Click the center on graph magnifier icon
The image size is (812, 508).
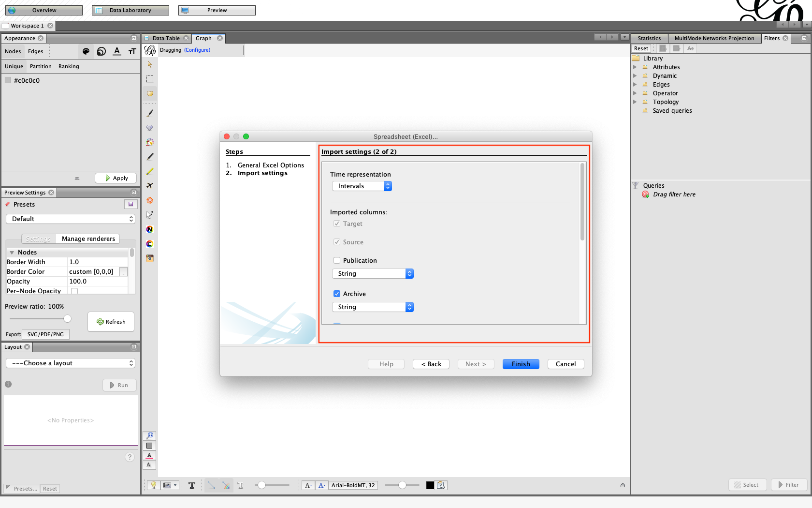pyautogui.click(x=149, y=436)
